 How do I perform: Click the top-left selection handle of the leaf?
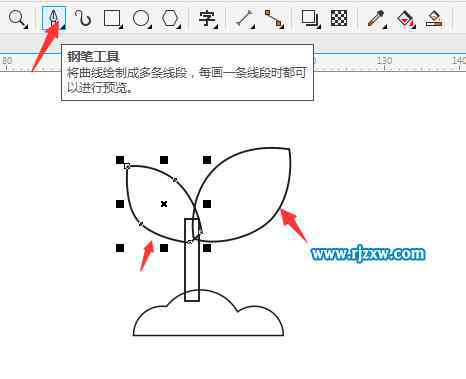click(120, 160)
